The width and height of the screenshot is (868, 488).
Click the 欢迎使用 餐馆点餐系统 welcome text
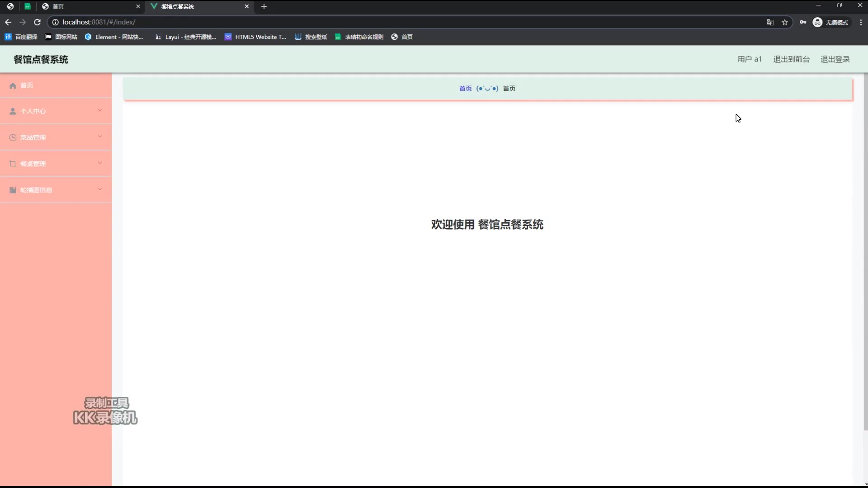click(x=487, y=225)
